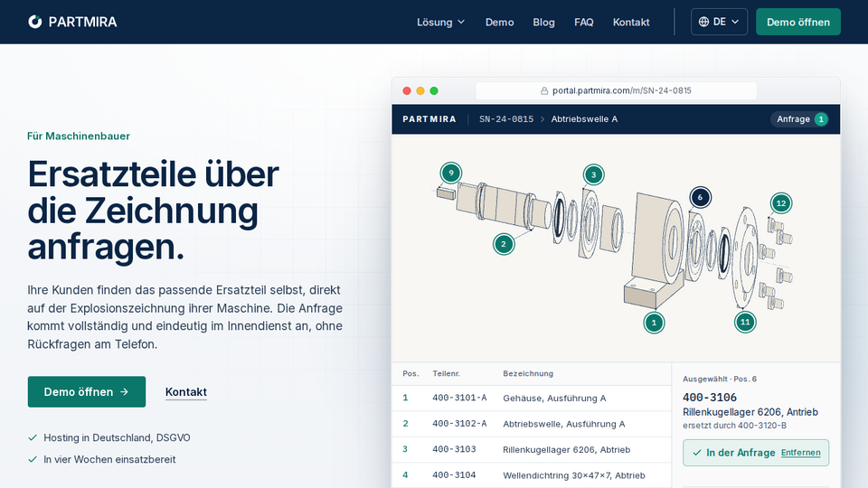Click the yellow window dot in mockup
Image resolution: width=868 pixels, height=488 pixels.
(420, 90)
